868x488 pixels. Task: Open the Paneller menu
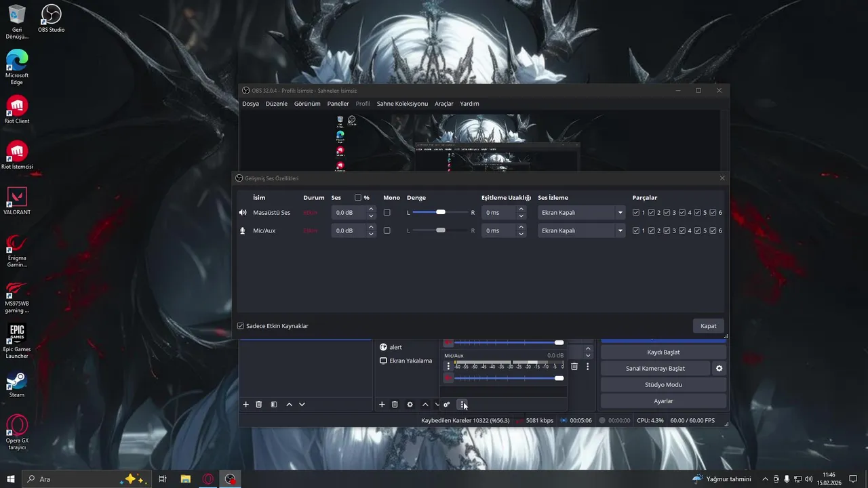[x=338, y=104]
